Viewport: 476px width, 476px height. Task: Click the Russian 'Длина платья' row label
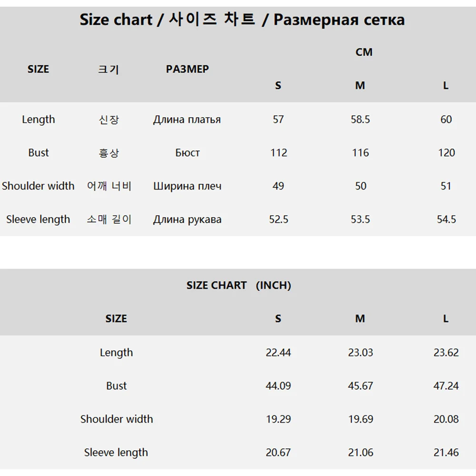(187, 119)
